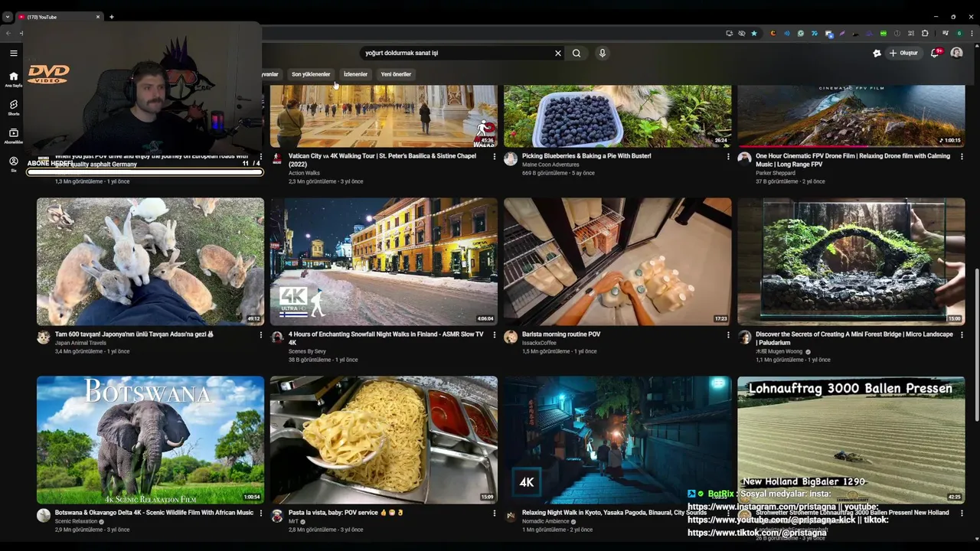Open Chrome media control icon
Screen dimensions: 980x551
click(946, 33)
